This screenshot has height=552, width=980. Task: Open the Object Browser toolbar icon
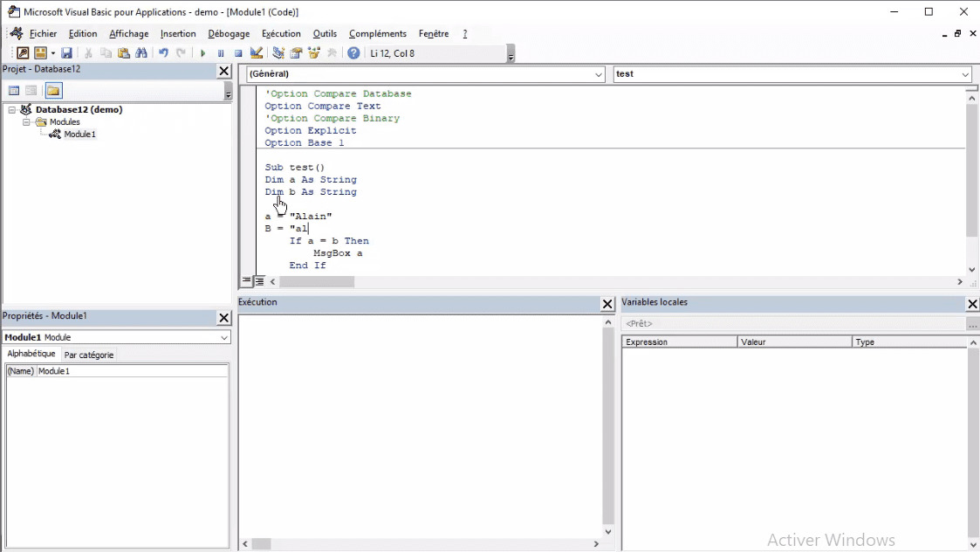click(314, 53)
